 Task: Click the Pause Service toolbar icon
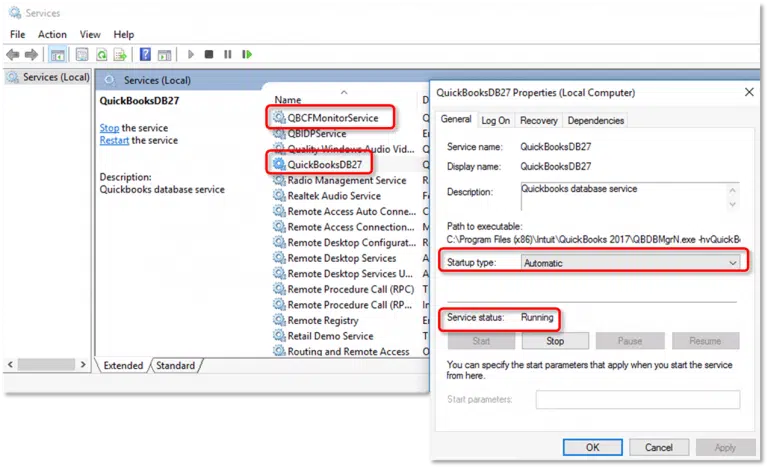coord(228,54)
